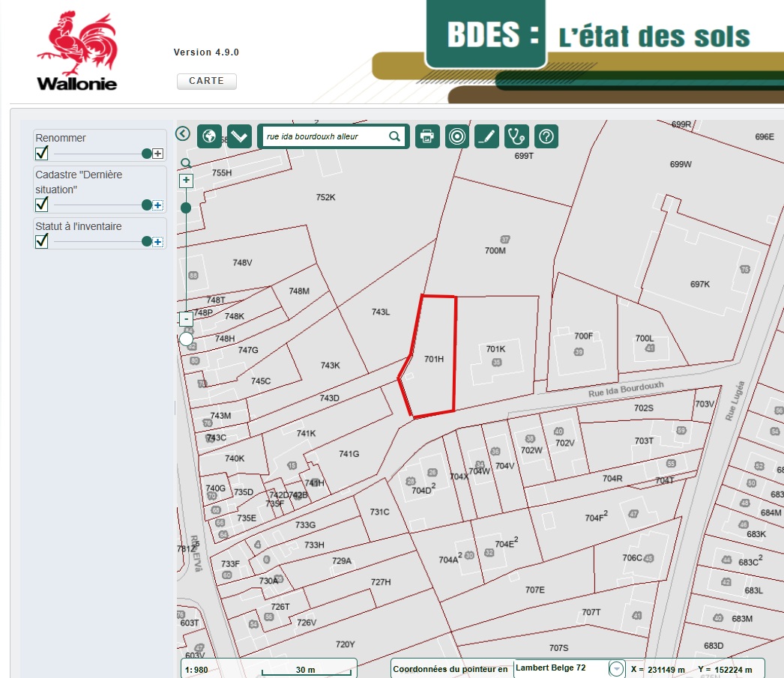Open the globe basemap tool
This screenshot has width=784, height=678.
click(x=209, y=136)
